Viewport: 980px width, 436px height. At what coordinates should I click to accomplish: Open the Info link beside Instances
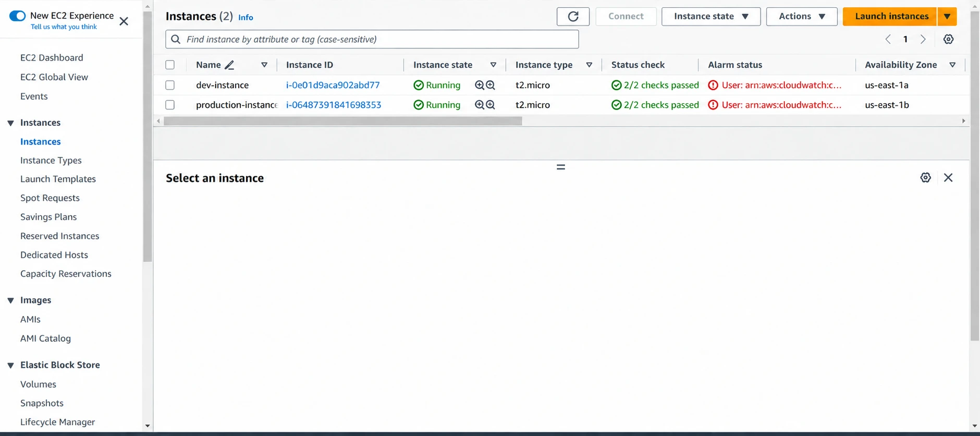tap(246, 17)
